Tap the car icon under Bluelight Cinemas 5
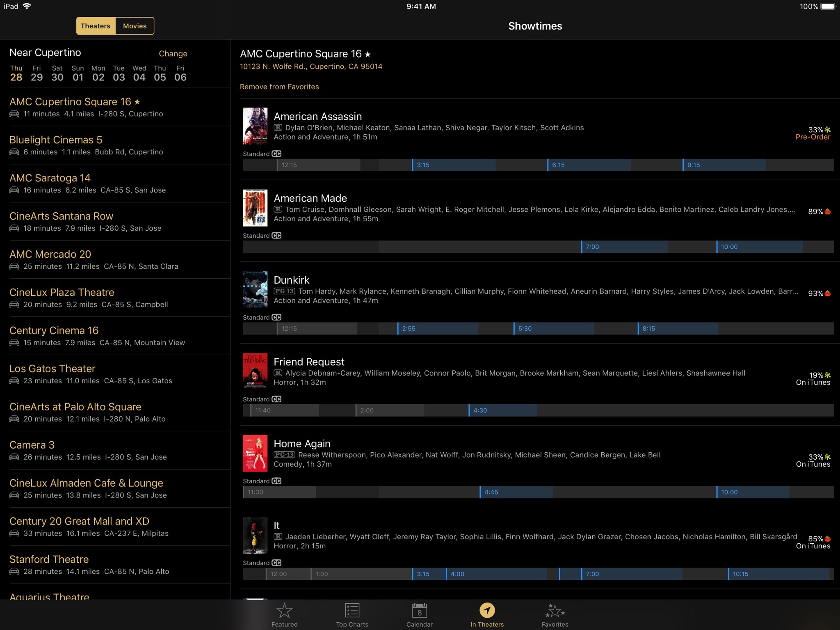This screenshot has width=840, height=630. coord(14,152)
